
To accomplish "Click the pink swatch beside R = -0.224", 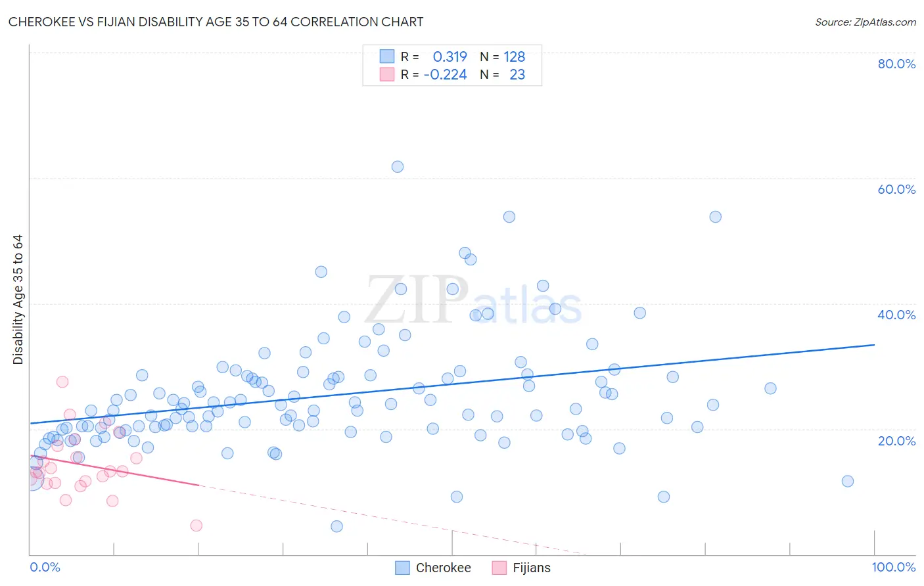I will coord(387,74).
